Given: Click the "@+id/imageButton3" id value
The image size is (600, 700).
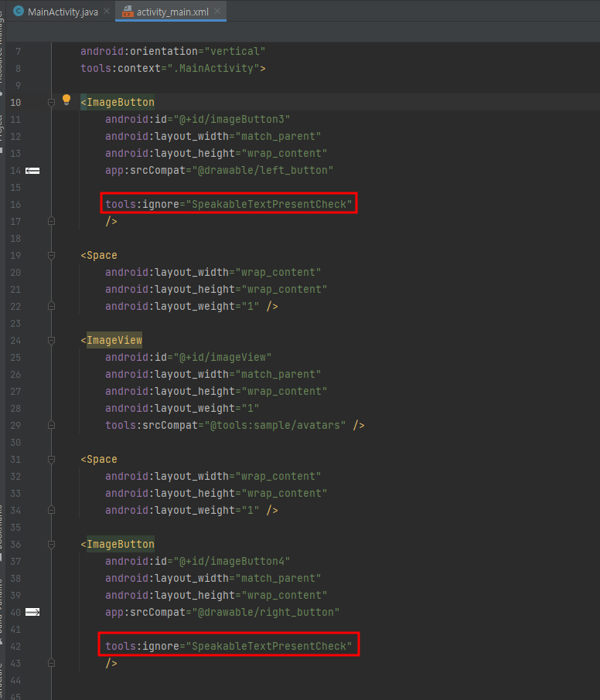Looking at the screenshot, I should pos(231,119).
